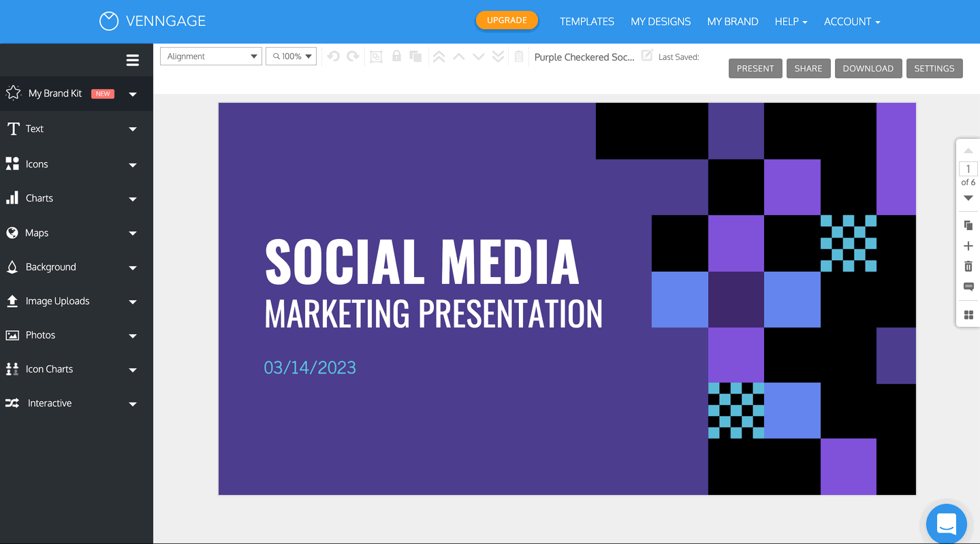Screen dimensions: 980x544
Task: Open the Account menu
Action: pos(851,22)
